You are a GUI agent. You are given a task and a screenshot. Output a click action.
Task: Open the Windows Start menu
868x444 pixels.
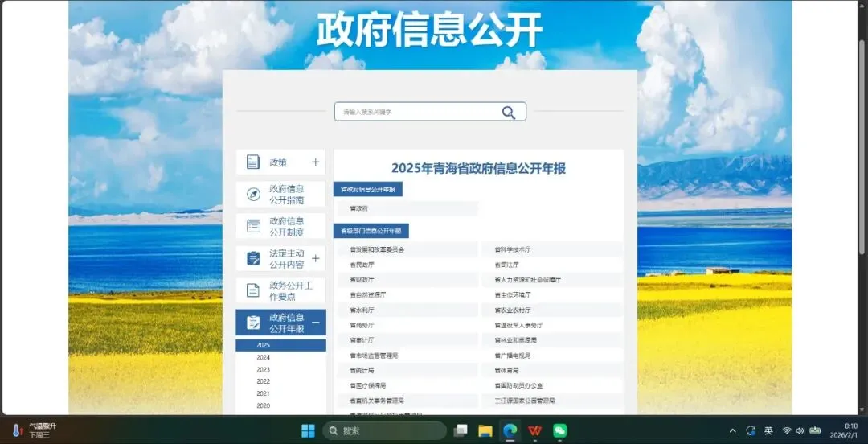(308, 430)
